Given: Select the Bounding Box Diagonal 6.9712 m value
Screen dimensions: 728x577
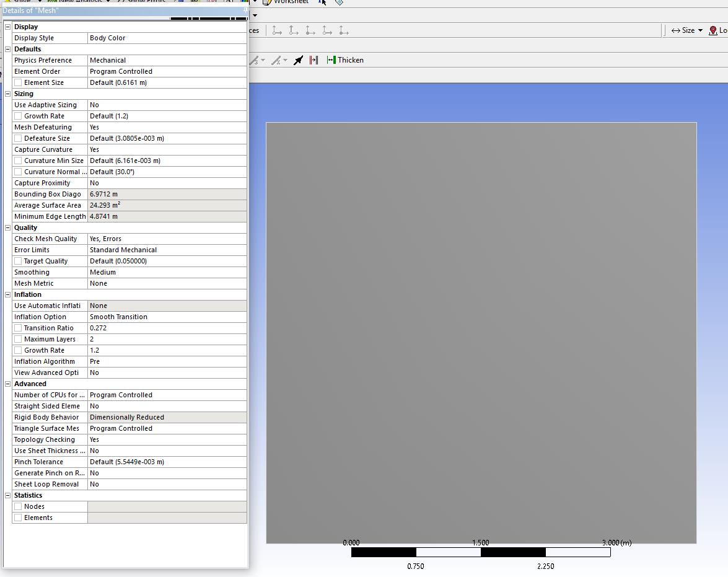Looking at the screenshot, I should 167,194.
